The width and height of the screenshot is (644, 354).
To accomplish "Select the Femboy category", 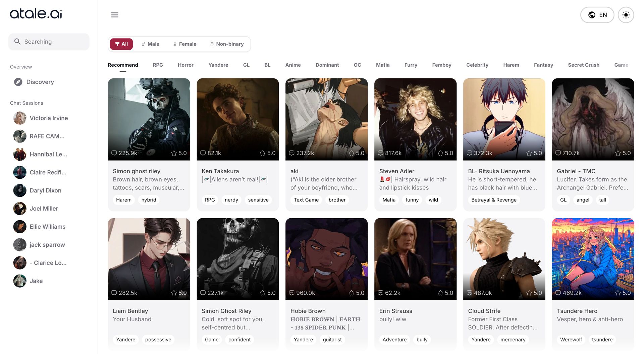I will (x=441, y=65).
